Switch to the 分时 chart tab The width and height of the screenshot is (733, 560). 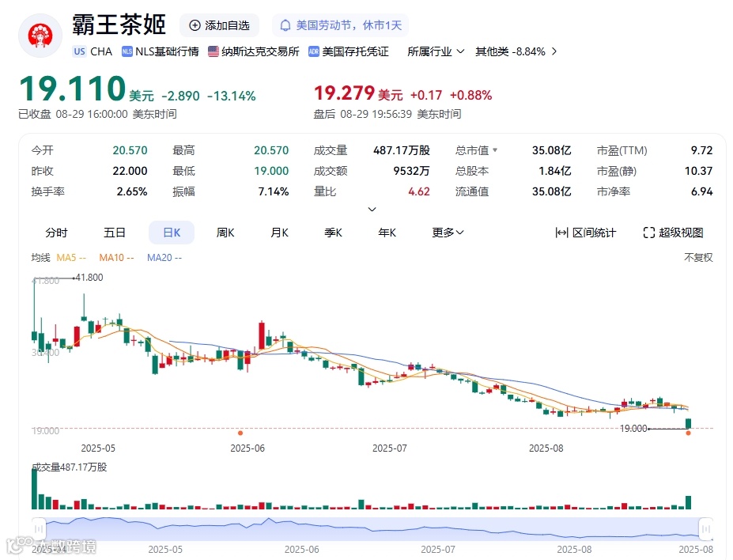57,233
